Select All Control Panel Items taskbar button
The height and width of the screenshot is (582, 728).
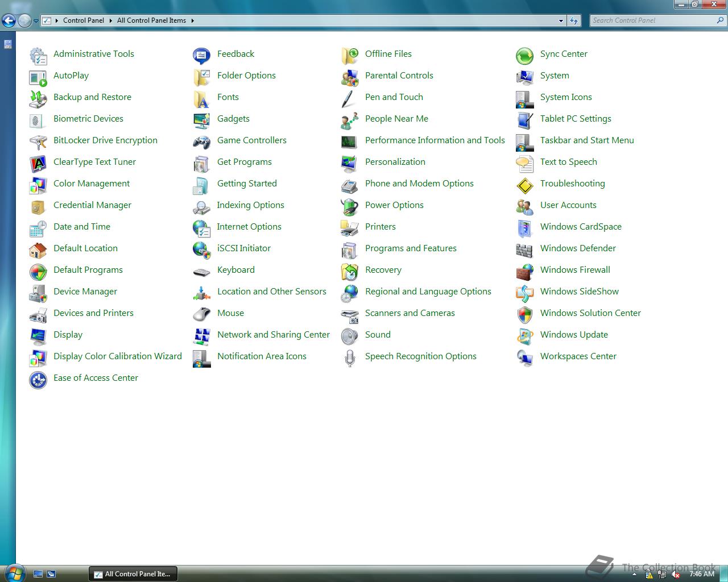[133, 574]
